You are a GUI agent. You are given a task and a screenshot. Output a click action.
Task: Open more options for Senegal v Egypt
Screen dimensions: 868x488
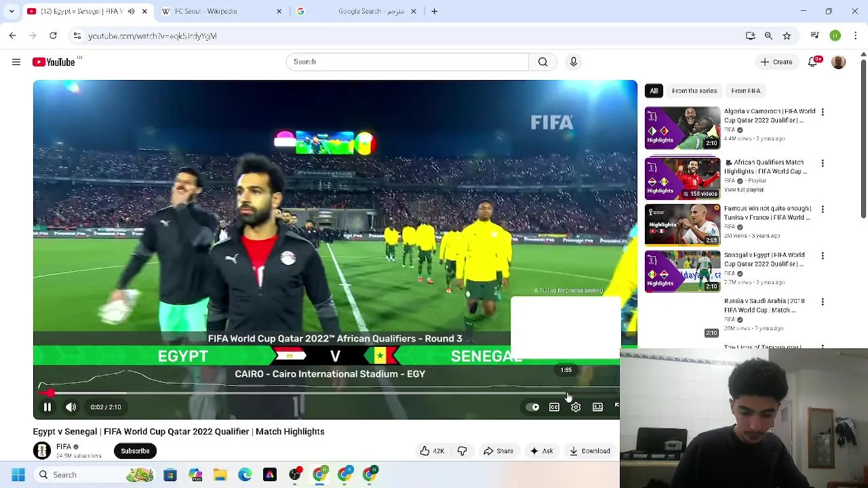pyautogui.click(x=823, y=256)
